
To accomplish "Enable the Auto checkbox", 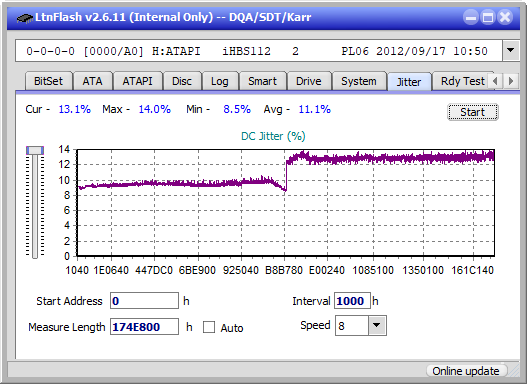I will (x=209, y=327).
